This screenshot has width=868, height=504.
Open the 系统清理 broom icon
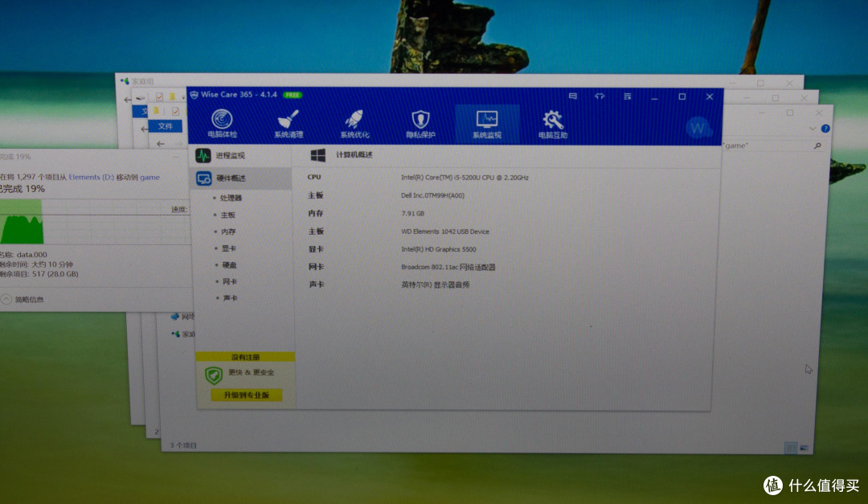[289, 119]
